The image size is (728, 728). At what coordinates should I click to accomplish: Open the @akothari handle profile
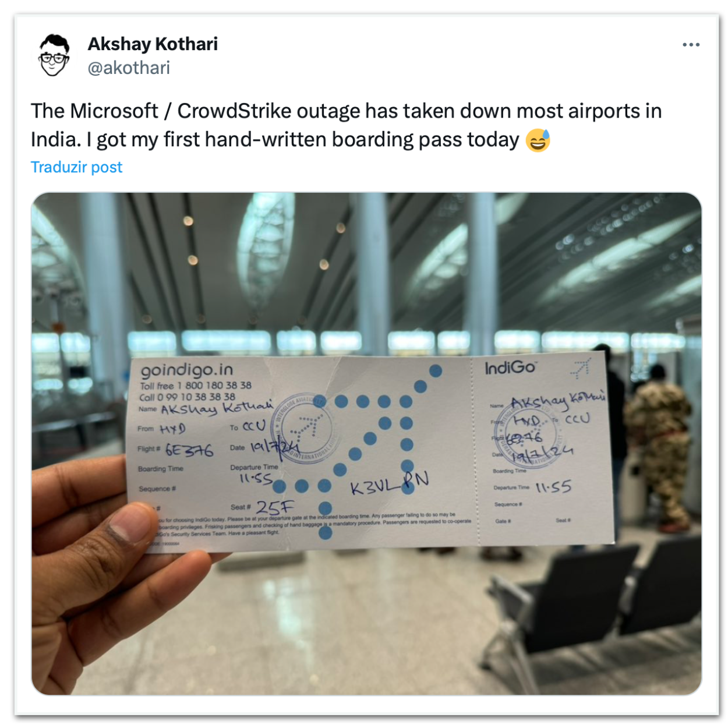[129, 68]
